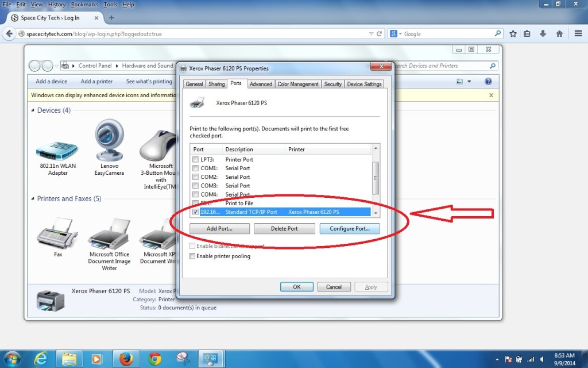Image resolution: width=588 pixels, height=368 pixels.
Task: Click Delete Port button
Action: pyautogui.click(x=284, y=228)
